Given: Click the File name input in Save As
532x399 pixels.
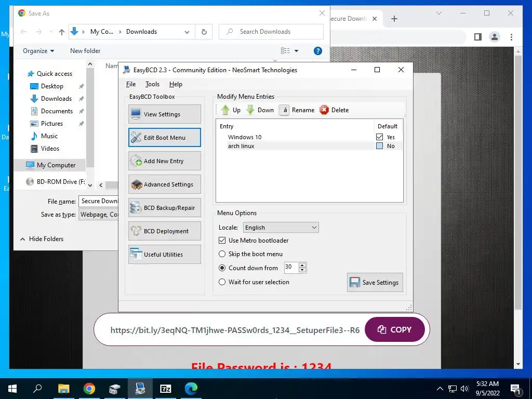Looking at the screenshot, I should (98, 201).
